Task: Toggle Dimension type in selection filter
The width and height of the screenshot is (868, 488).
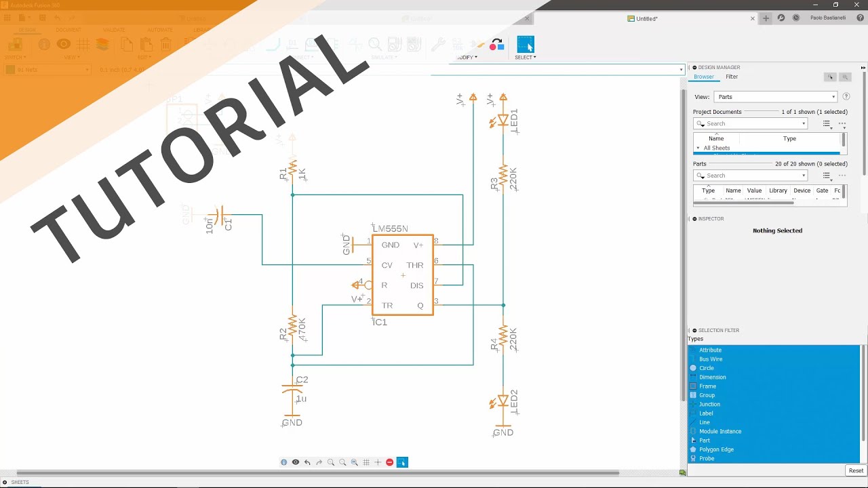Action: pos(774,377)
